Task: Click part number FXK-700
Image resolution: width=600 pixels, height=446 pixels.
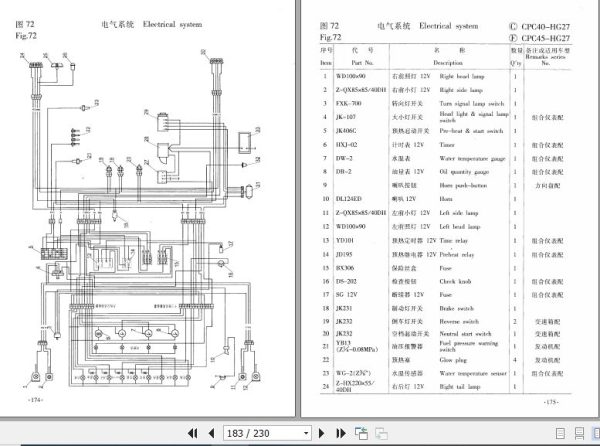Action: pyautogui.click(x=348, y=103)
